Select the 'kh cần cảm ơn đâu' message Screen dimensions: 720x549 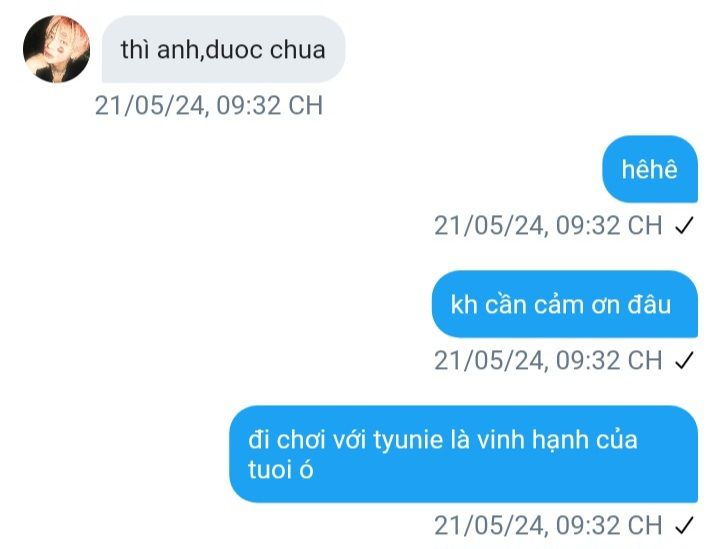pyautogui.click(x=564, y=304)
